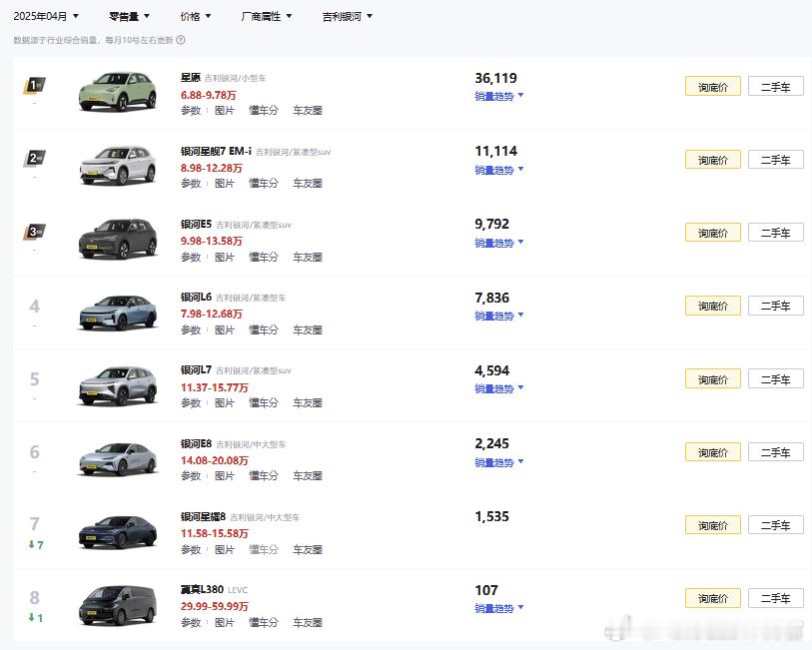The width and height of the screenshot is (812, 650).
Task: Open the 翼真L380 model title
Action: coord(202,589)
